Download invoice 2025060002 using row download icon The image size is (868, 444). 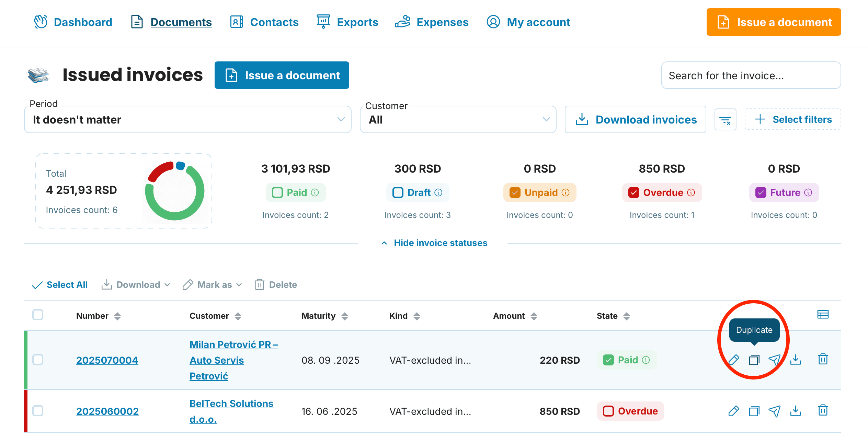[x=796, y=411]
